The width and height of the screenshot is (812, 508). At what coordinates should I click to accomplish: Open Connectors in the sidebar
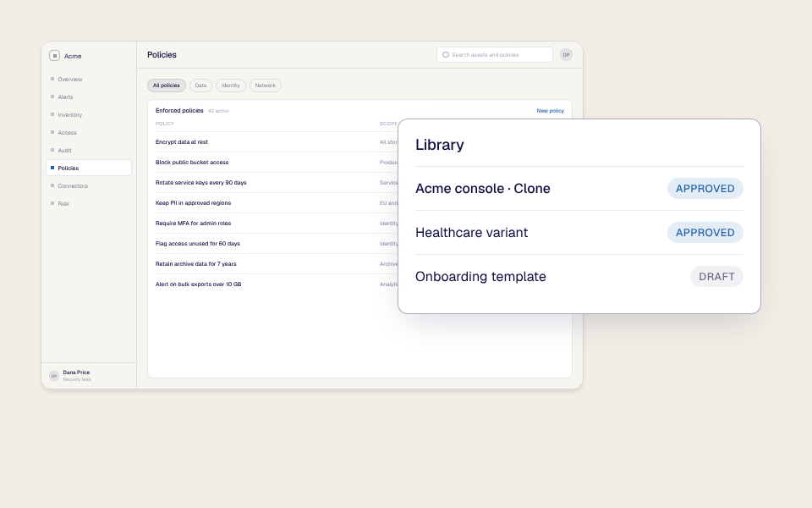click(x=89, y=185)
